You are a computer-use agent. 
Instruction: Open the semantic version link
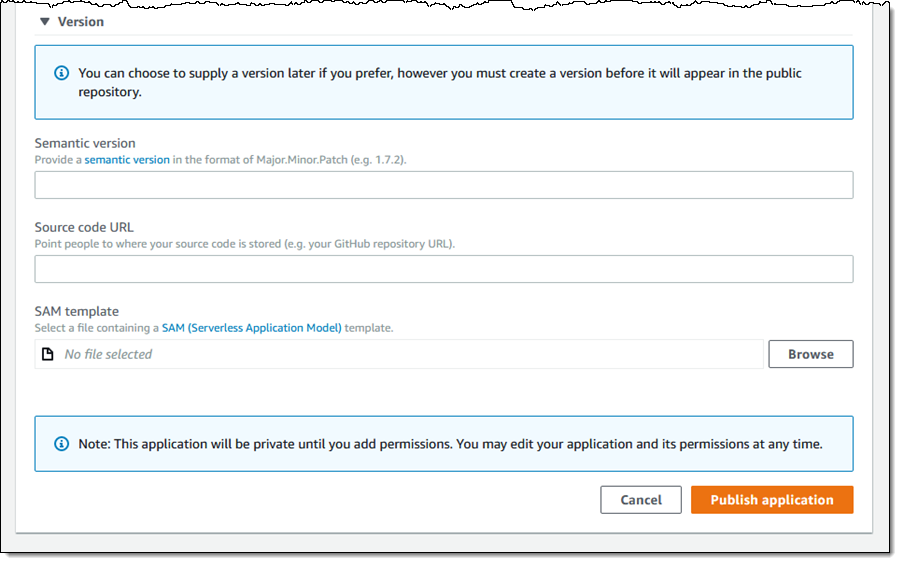(x=127, y=160)
